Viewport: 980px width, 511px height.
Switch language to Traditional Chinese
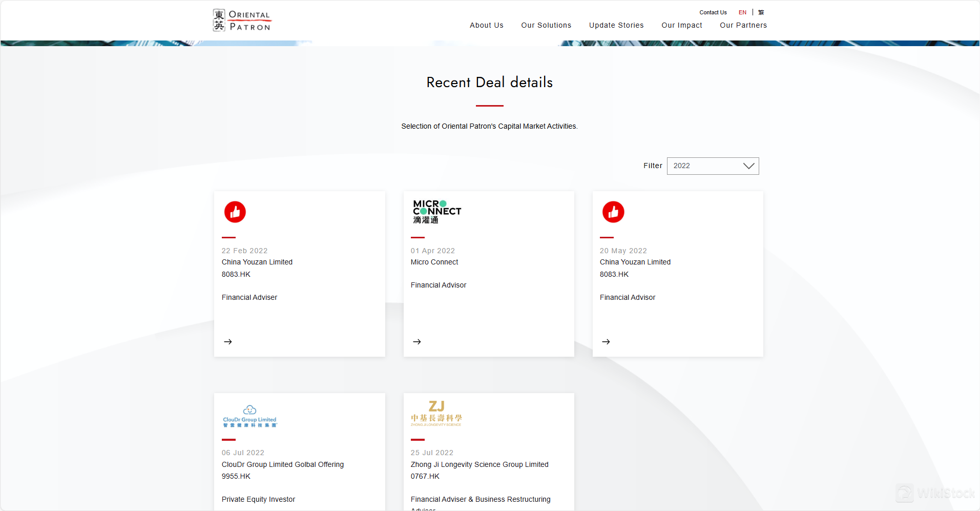[761, 12]
